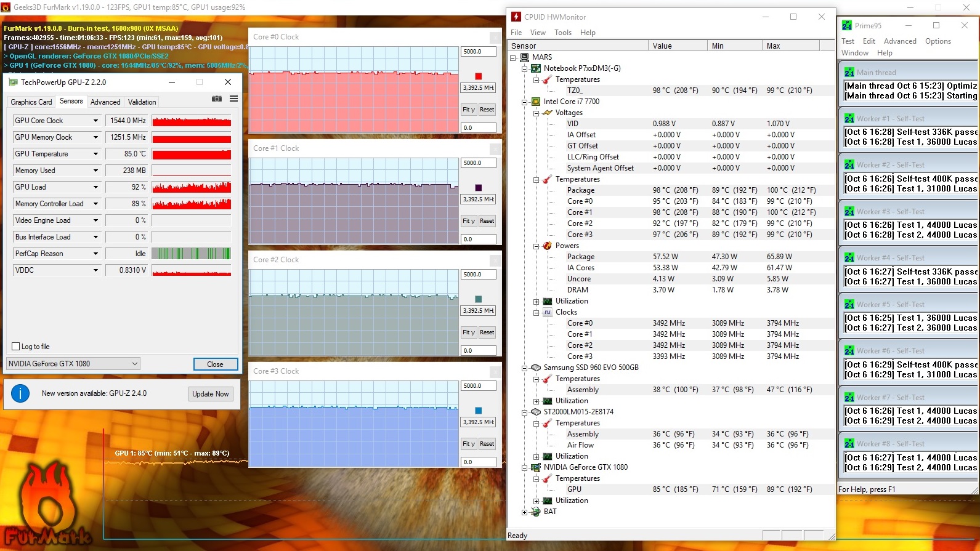The image size is (980, 551).
Task: Click the Samsung SSD 960 EVO drive icon
Action: tap(536, 368)
